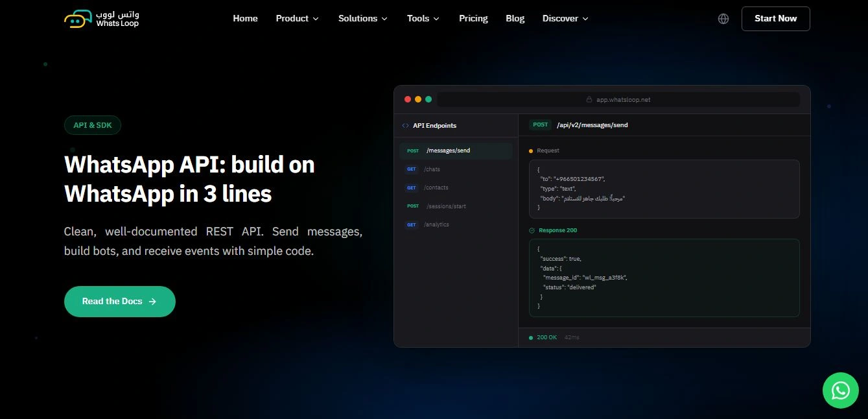Viewport: 868px width, 419px height.
Task: Select the /contacts endpoint
Action: click(x=456, y=187)
